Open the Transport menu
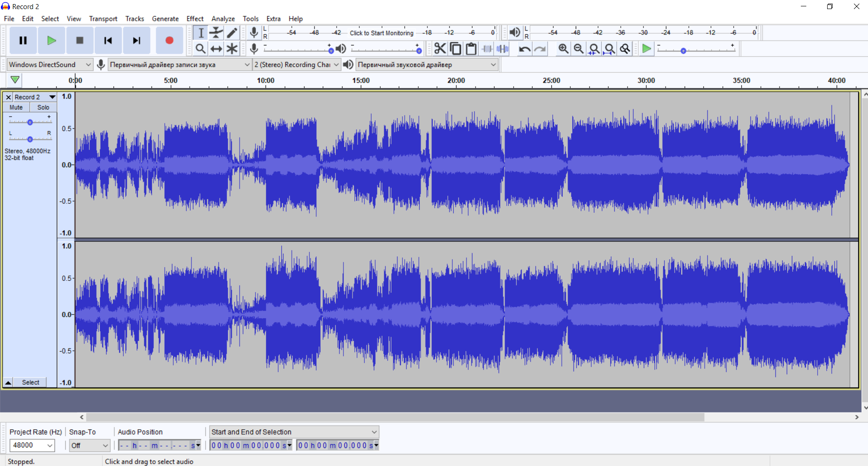 point(103,19)
